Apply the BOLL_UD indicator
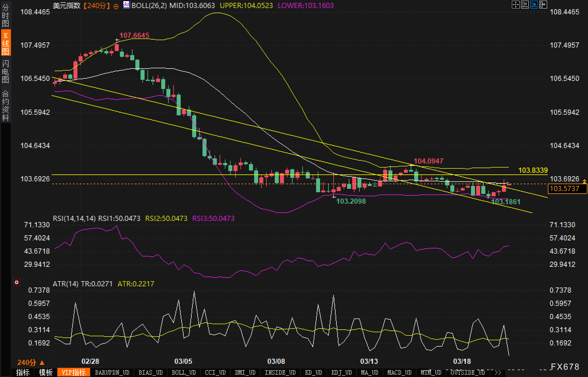This screenshot has height=377, width=588. pyautogui.click(x=184, y=372)
